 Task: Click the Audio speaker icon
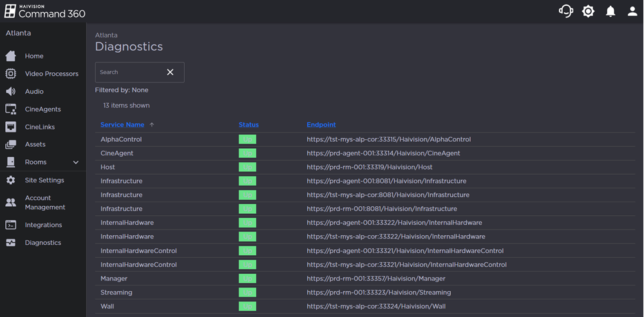click(11, 91)
